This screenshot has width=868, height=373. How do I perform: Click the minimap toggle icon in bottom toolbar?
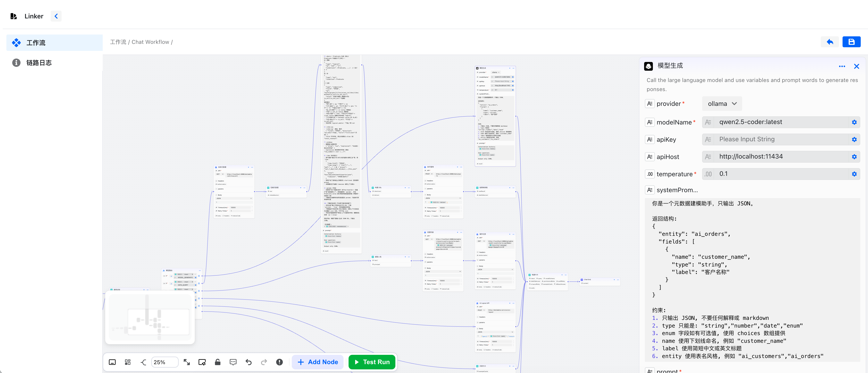tap(112, 362)
